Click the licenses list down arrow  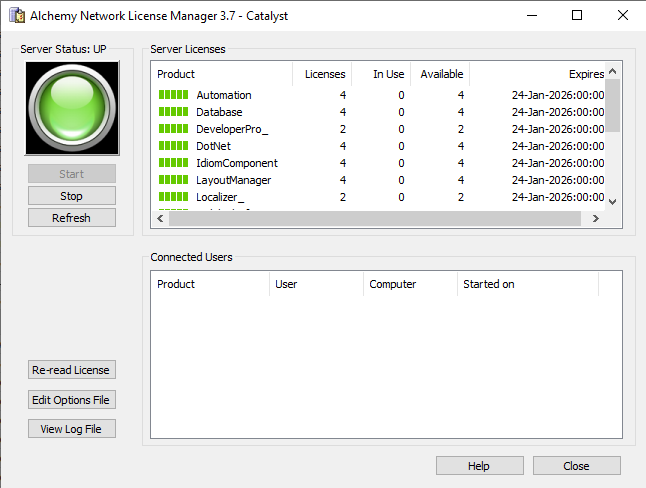[613, 202]
